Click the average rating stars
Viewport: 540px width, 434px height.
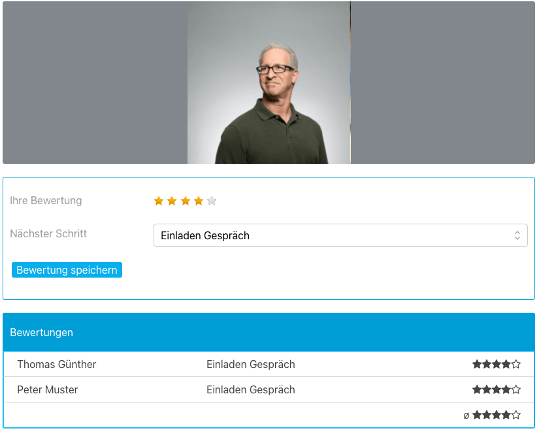tap(496, 415)
